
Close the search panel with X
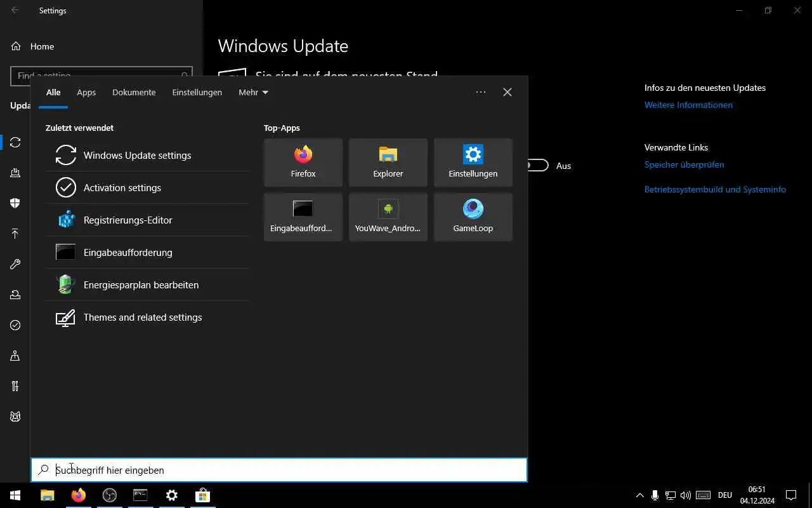point(507,92)
